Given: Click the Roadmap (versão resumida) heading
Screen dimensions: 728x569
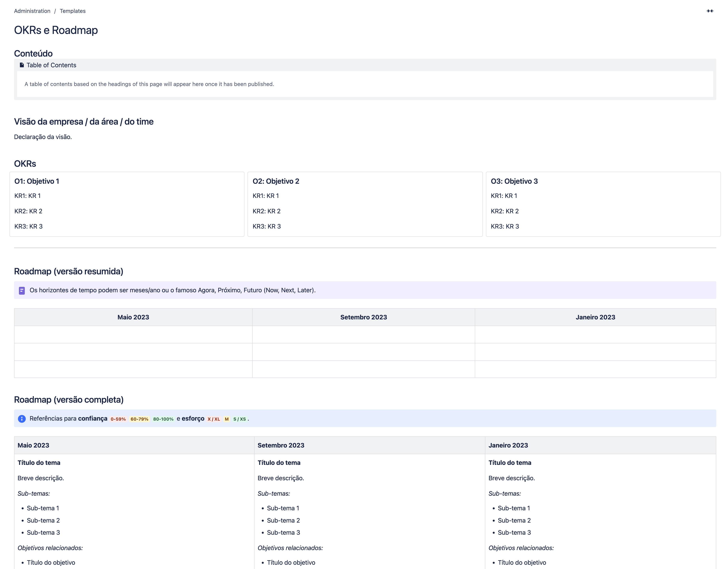Looking at the screenshot, I should coord(69,271).
